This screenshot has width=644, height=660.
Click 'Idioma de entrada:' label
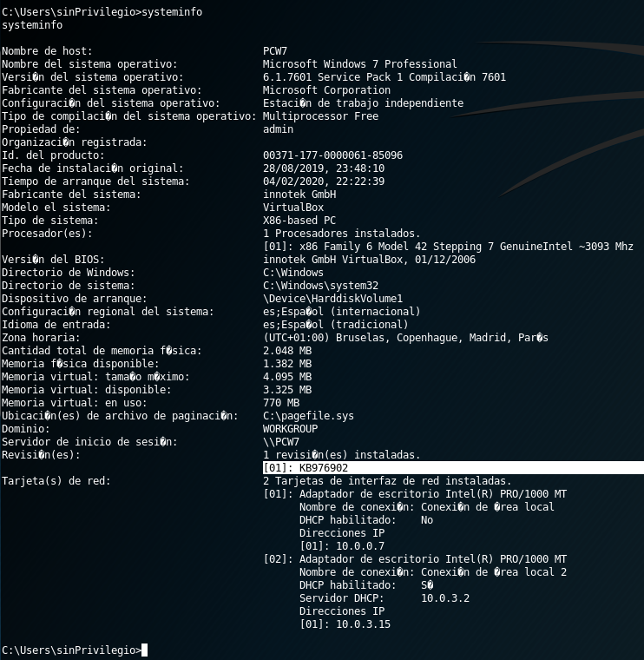[x=56, y=325]
